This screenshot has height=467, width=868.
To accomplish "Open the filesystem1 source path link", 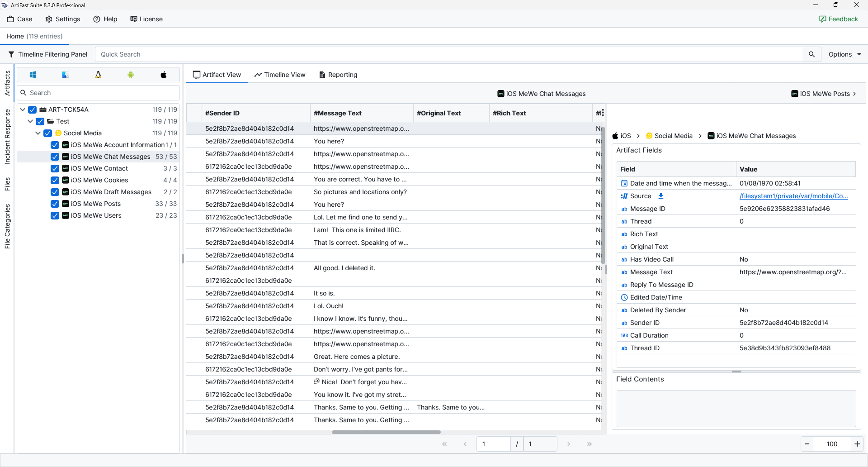I will pos(793,196).
